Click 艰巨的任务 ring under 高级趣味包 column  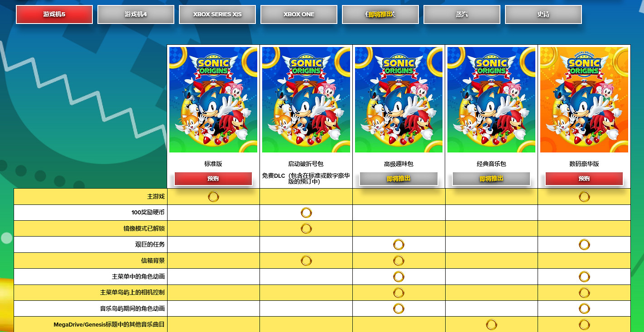coord(399,245)
